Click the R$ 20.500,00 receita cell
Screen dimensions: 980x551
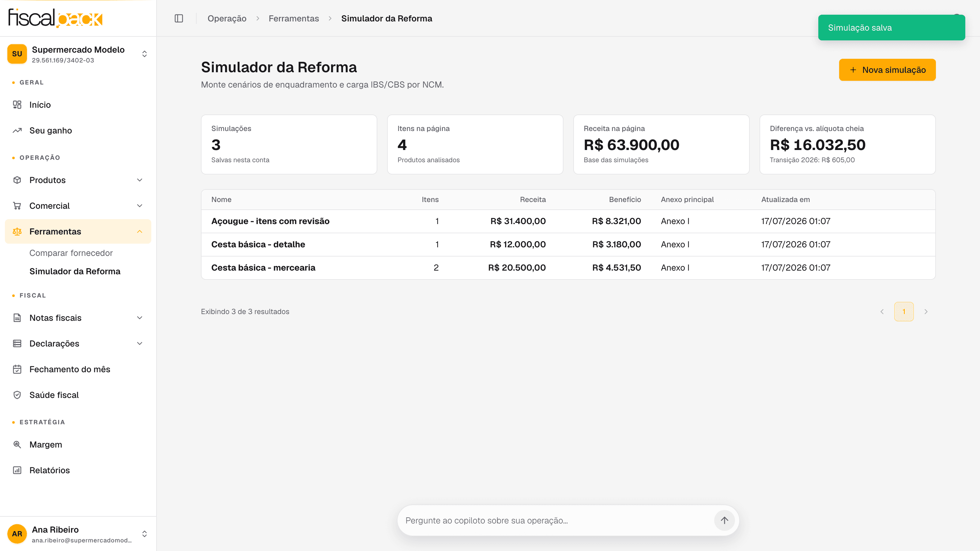(x=517, y=268)
